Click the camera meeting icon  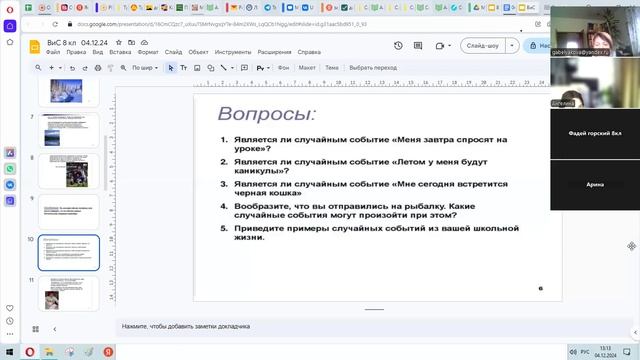pyautogui.click(x=440, y=46)
